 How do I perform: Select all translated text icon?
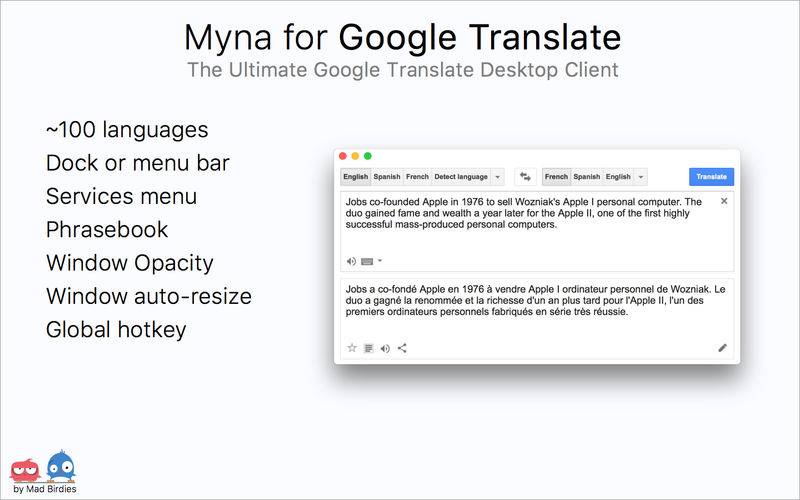(368, 348)
